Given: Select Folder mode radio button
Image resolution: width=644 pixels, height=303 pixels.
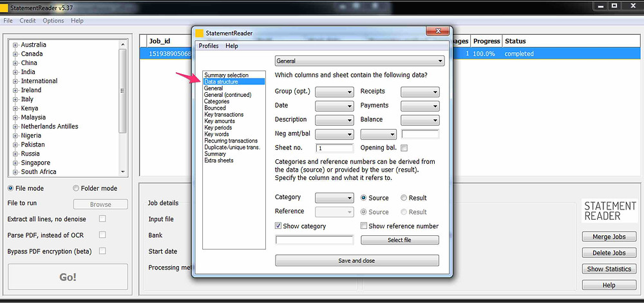Looking at the screenshot, I should point(75,188).
